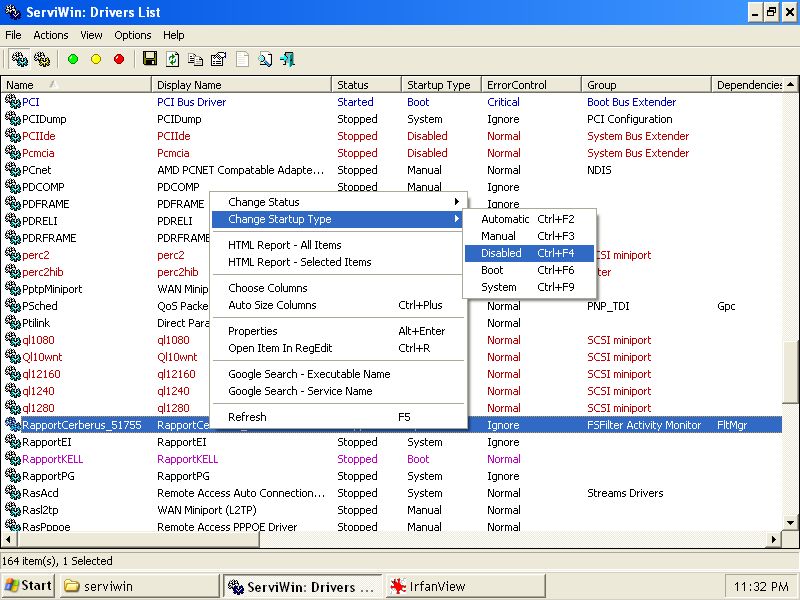Click horizontal scrollbar left arrow
This screenshot has height=600, width=800.
pos(8,539)
